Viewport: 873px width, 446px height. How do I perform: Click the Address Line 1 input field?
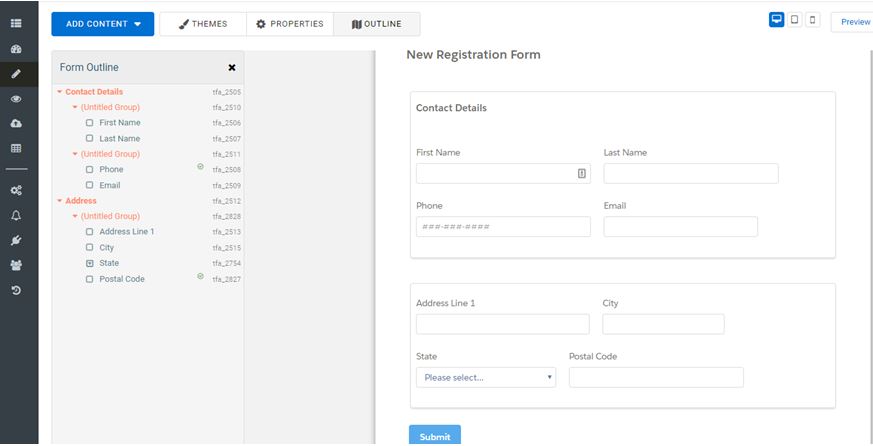503,324
